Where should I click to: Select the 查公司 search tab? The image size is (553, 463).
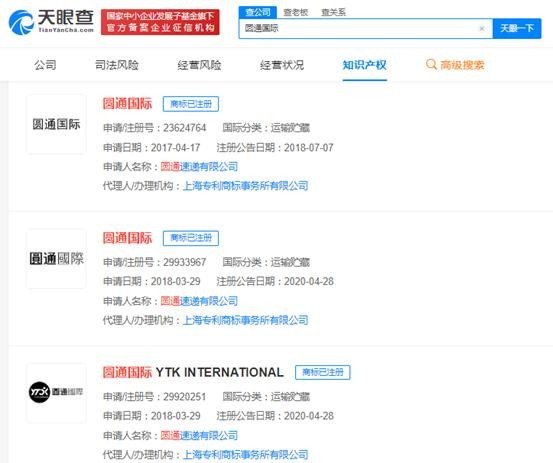258,12
